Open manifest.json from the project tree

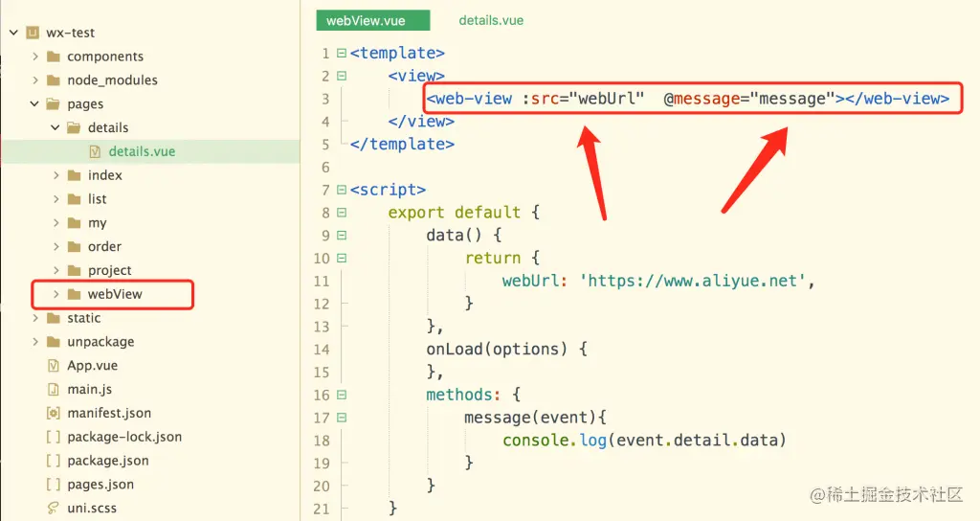click(x=109, y=413)
